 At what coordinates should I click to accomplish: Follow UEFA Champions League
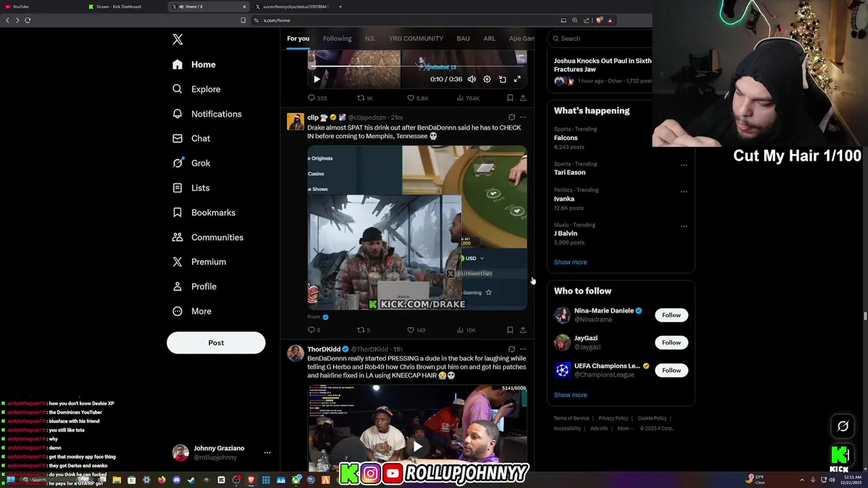[x=671, y=370]
